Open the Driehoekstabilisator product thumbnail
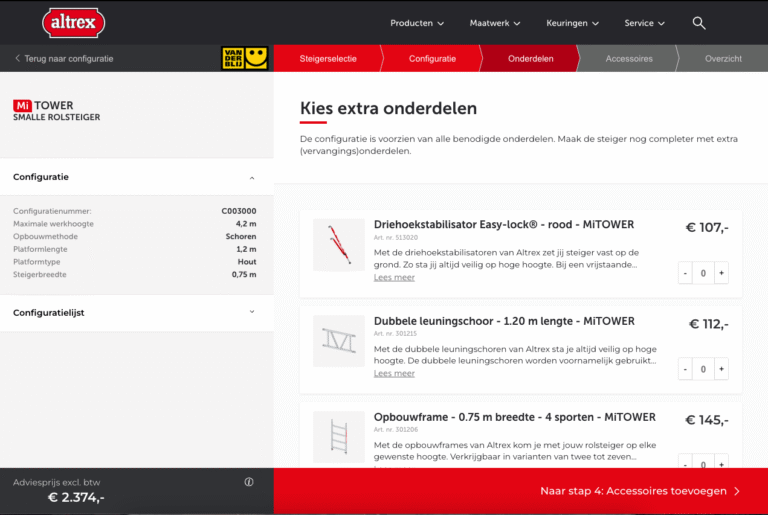This screenshot has width=768, height=515. (338, 245)
